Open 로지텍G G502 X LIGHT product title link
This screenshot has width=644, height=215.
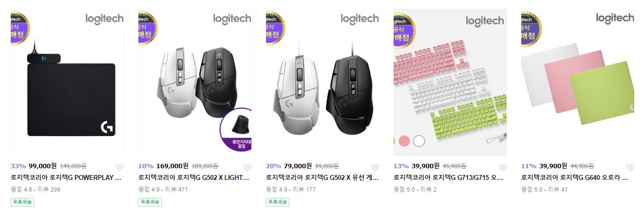(194, 178)
